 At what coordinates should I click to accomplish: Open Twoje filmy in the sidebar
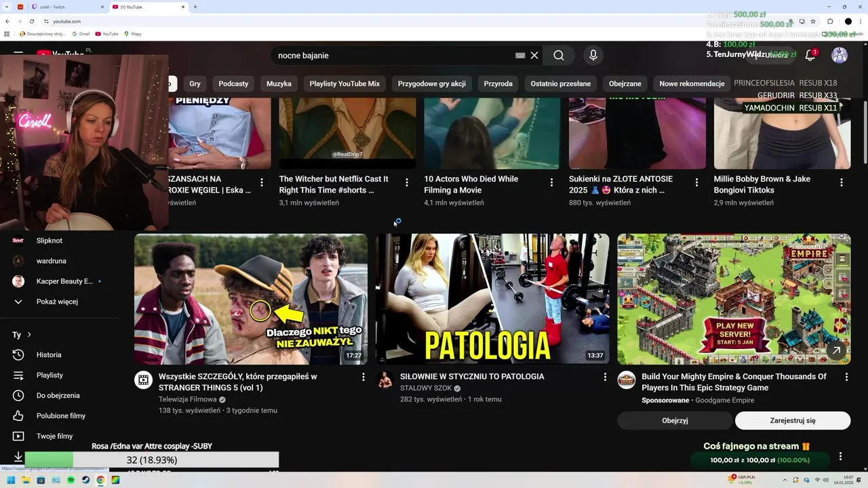(54, 436)
